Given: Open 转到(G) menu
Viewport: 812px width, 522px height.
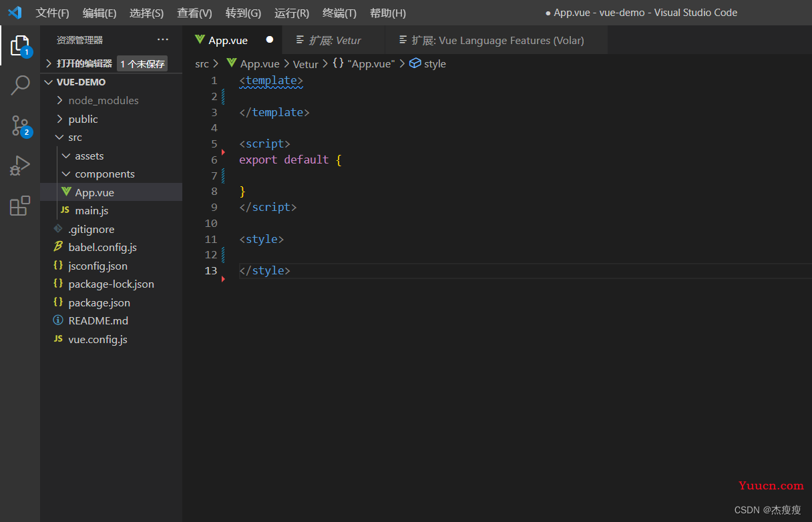Looking at the screenshot, I should tap(243, 13).
